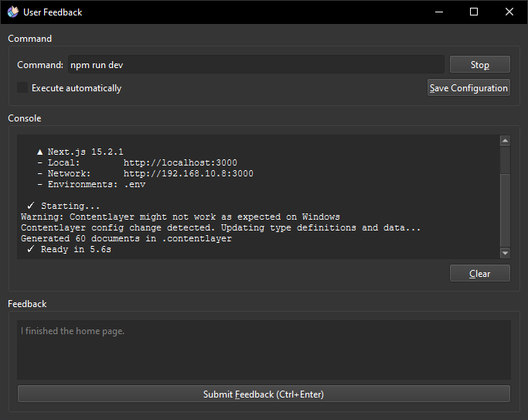Screen dimensions: 528x420
Task: Close the User Feedback window
Action: point(509,12)
